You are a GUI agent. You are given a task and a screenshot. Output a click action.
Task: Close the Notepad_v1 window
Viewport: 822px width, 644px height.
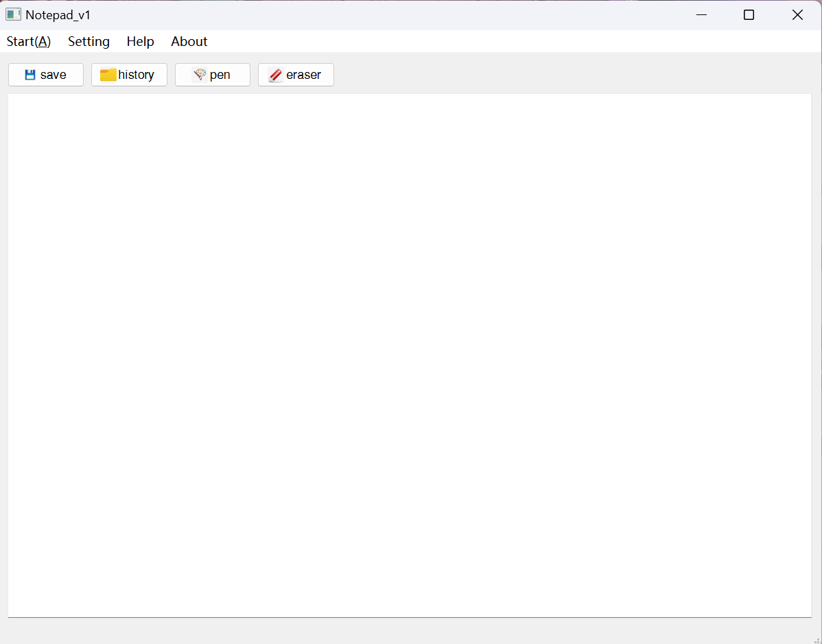797,15
